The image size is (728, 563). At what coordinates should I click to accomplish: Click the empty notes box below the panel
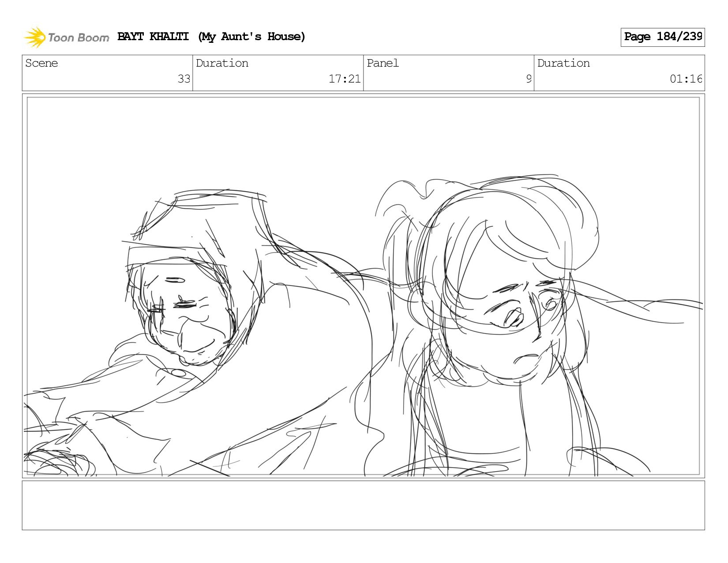364,506
